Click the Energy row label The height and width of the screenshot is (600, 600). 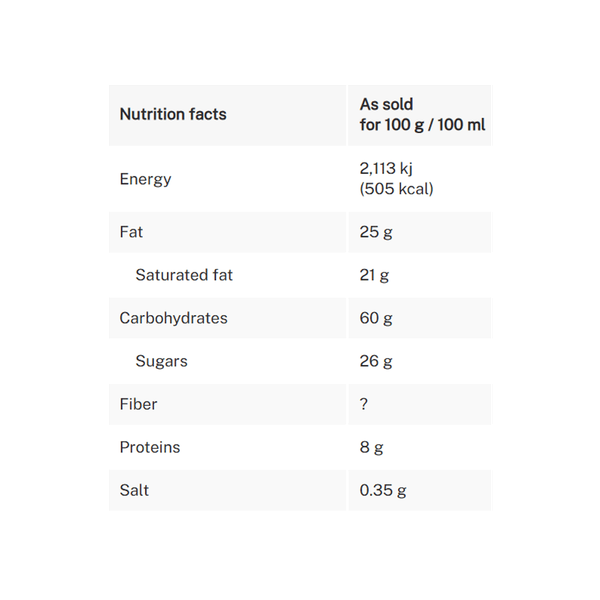[145, 179]
